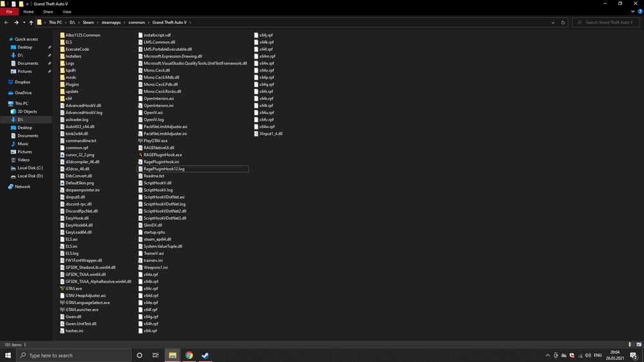
Task: Open the volume control tray icon
Action: click(588, 356)
